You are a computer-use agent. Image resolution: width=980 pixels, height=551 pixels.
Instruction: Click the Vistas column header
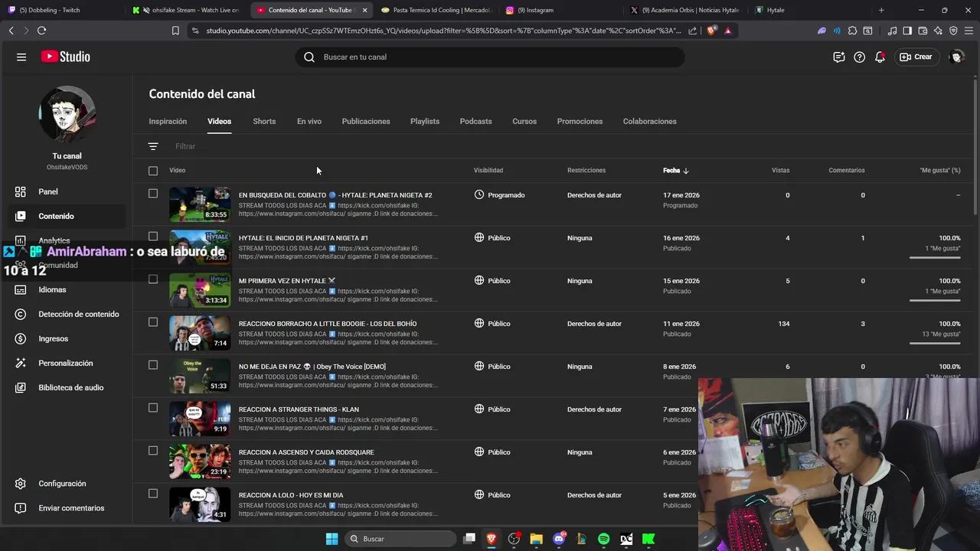point(780,171)
